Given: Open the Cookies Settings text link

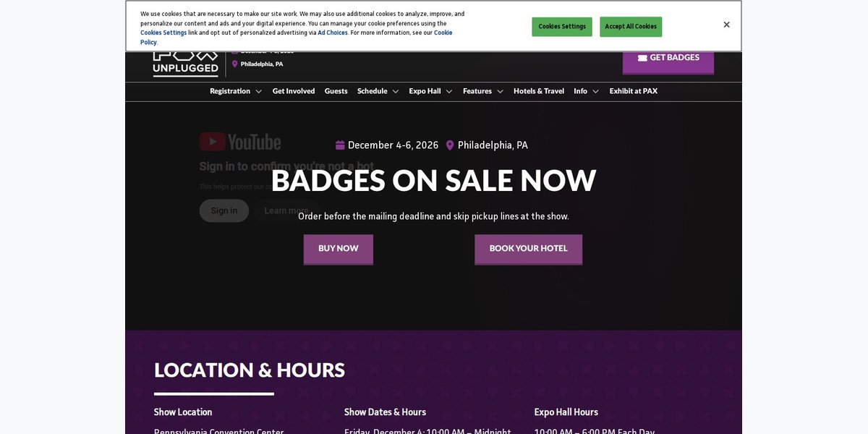Looking at the screenshot, I should [x=163, y=33].
